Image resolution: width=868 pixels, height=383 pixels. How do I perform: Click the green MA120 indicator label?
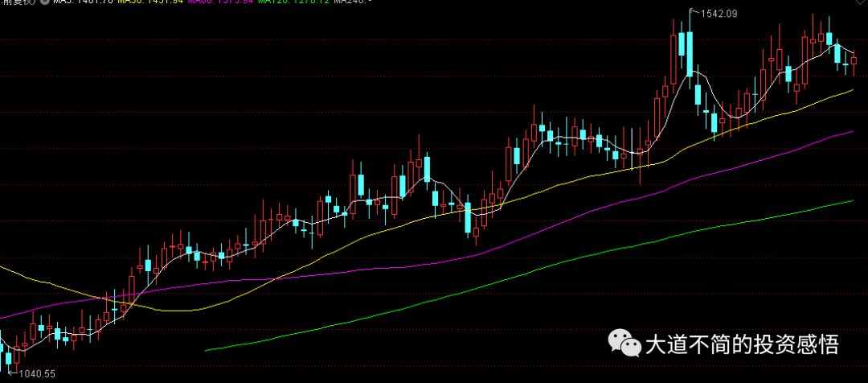tap(294, 2)
